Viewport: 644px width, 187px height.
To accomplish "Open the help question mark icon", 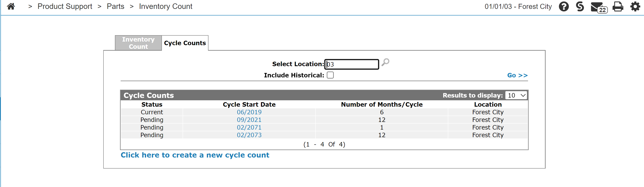I will click(564, 7).
